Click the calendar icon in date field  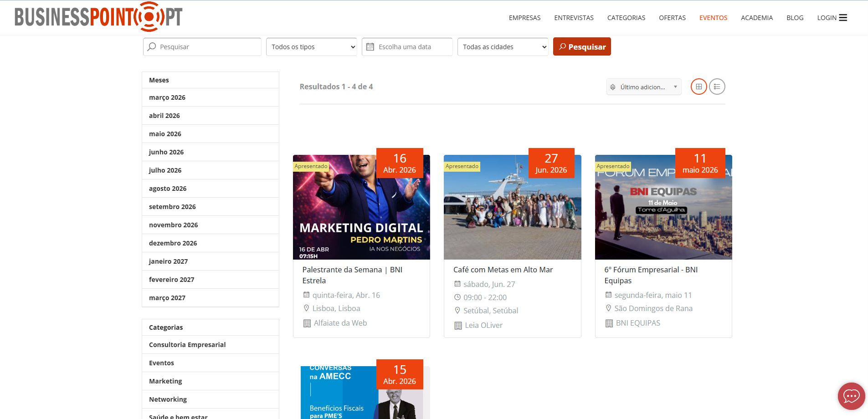(370, 47)
